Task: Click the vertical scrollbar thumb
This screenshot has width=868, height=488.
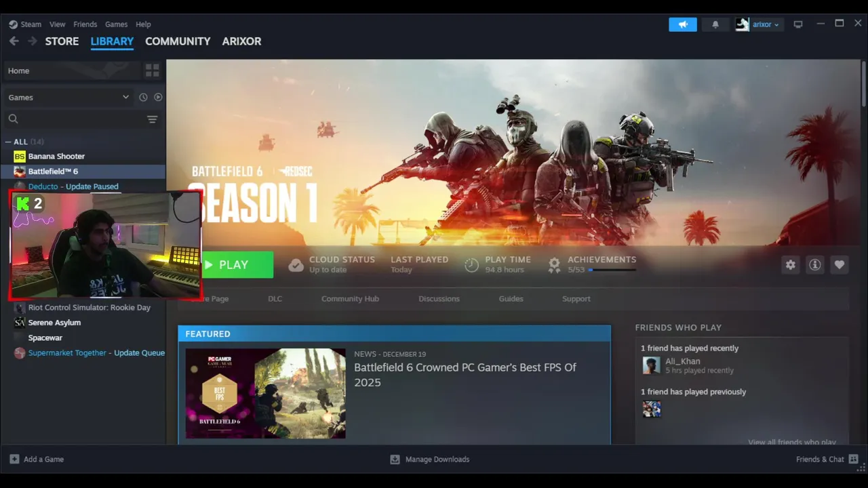Action: click(x=864, y=83)
